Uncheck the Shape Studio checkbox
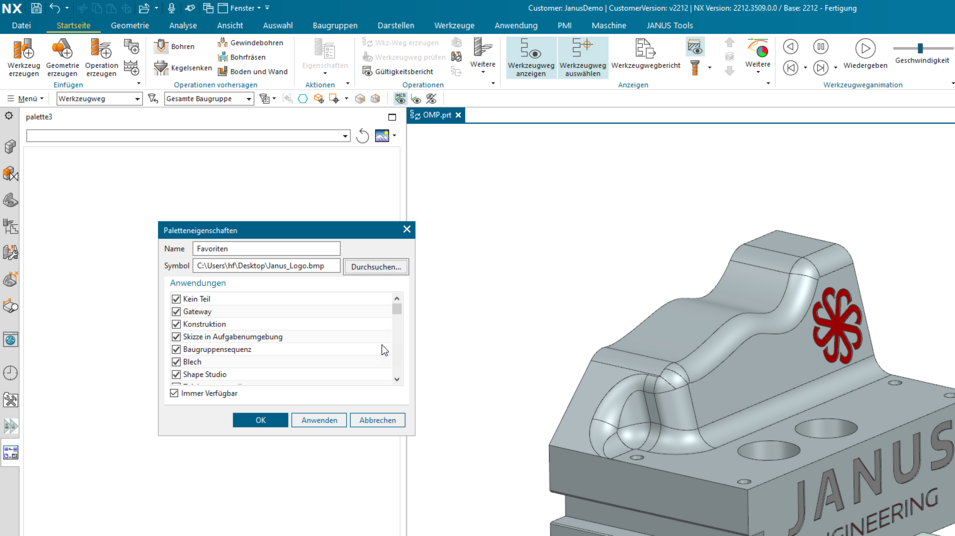Viewport: 955px width, 536px height. coord(176,375)
